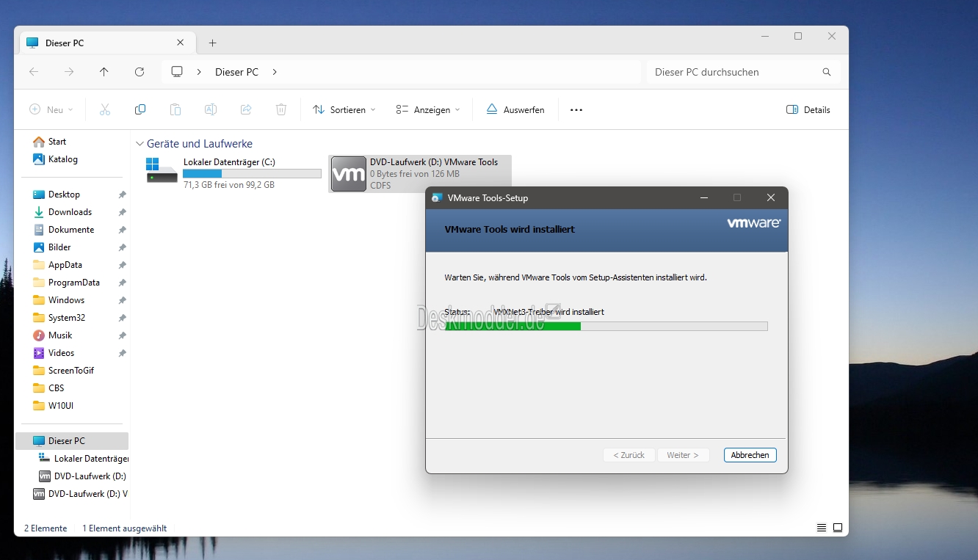Screen dimensions: 978x560
Task: Select the Dieser PC tab
Action: coord(107,43)
